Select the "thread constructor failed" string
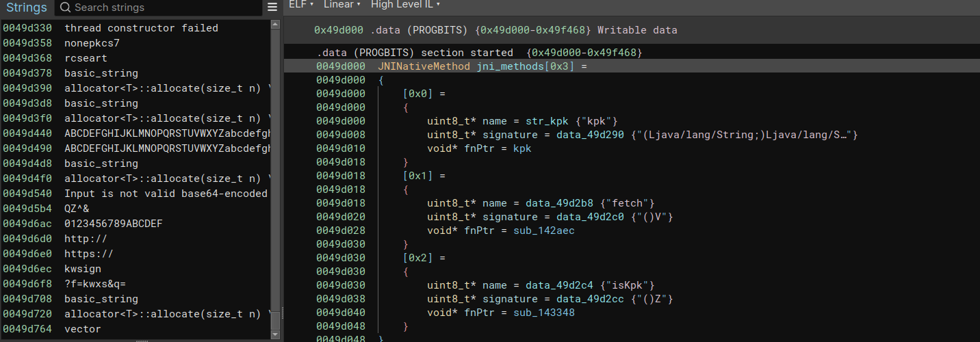This screenshot has height=342, width=980. click(141, 28)
